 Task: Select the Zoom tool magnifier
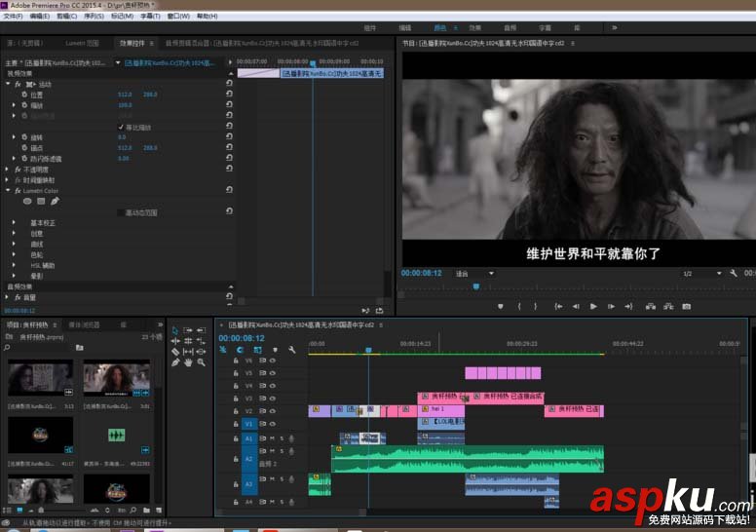click(x=201, y=362)
